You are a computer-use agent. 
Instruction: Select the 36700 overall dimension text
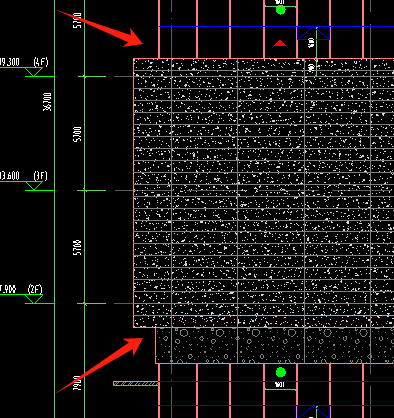pos(48,102)
